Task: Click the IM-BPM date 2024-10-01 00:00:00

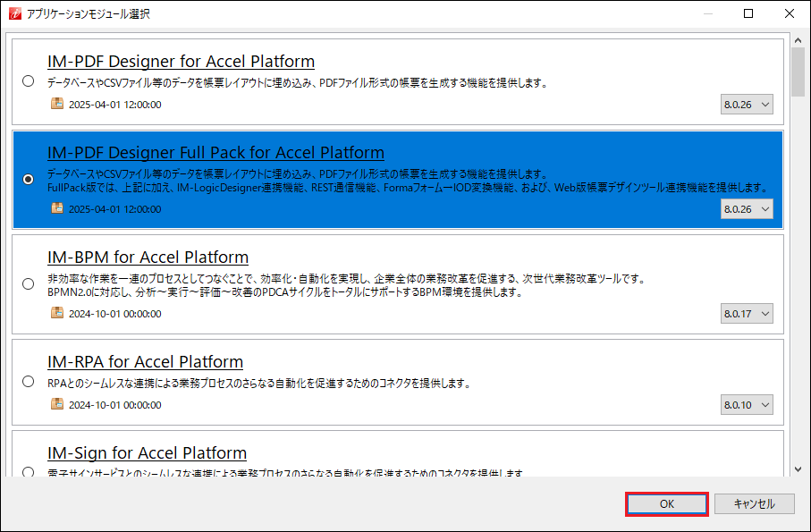Action: (x=114, y=314)
